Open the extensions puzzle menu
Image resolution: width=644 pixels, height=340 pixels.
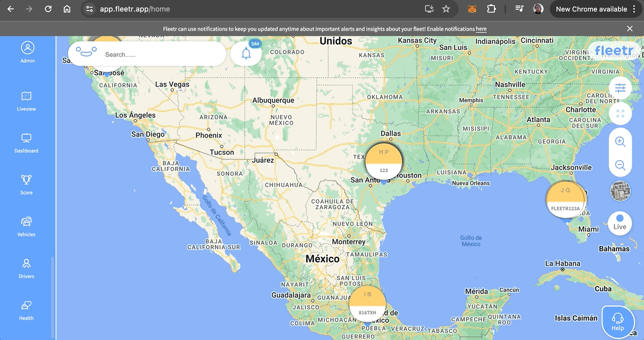491,9
